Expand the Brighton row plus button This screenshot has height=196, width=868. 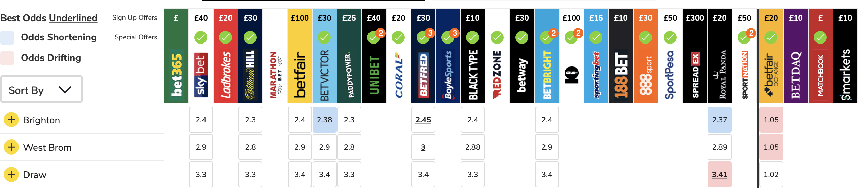(x=11, y=120)
